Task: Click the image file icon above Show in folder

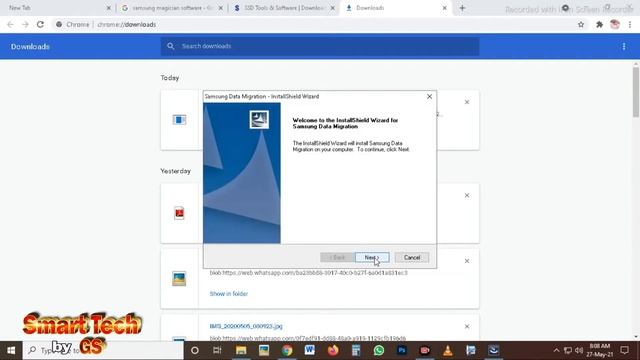Action: pyautogui.click(x=179, y=278)
